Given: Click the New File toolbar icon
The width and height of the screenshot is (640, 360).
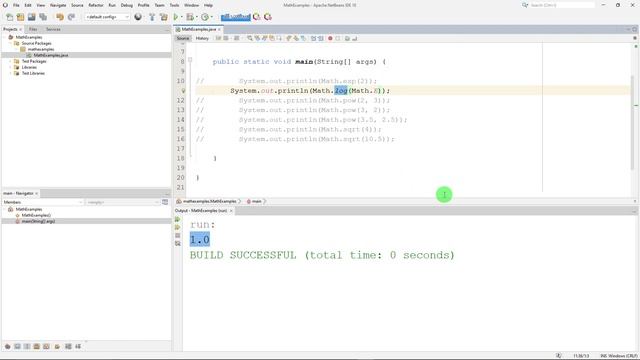Looking at the screenshot, I should click(9, 17).
